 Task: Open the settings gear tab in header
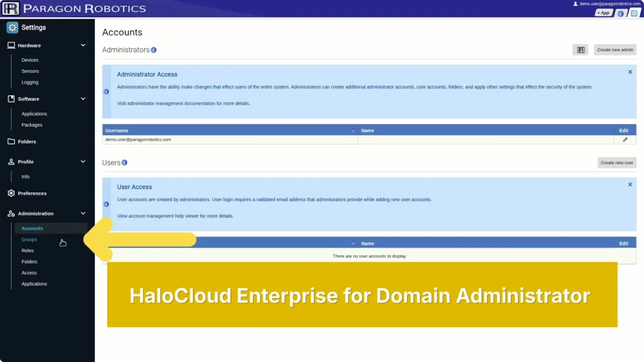[634, 13]
